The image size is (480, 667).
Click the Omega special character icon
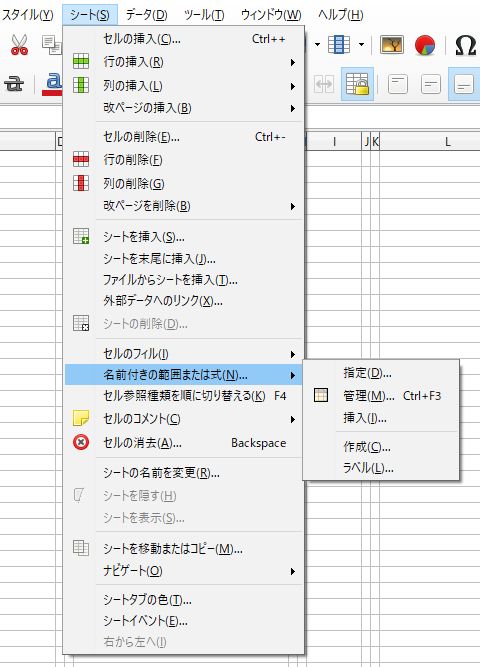click(x=466, y=45)
